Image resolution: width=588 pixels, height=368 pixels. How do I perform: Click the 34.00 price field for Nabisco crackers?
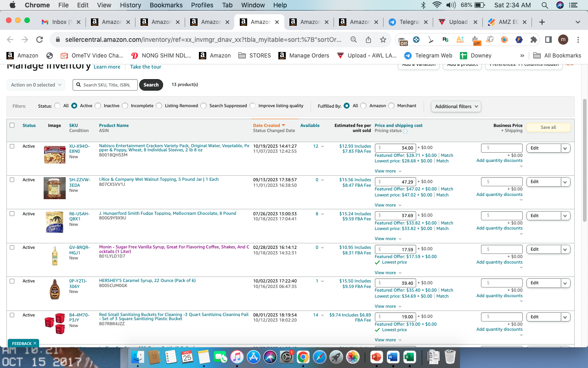tap(396, 148)
